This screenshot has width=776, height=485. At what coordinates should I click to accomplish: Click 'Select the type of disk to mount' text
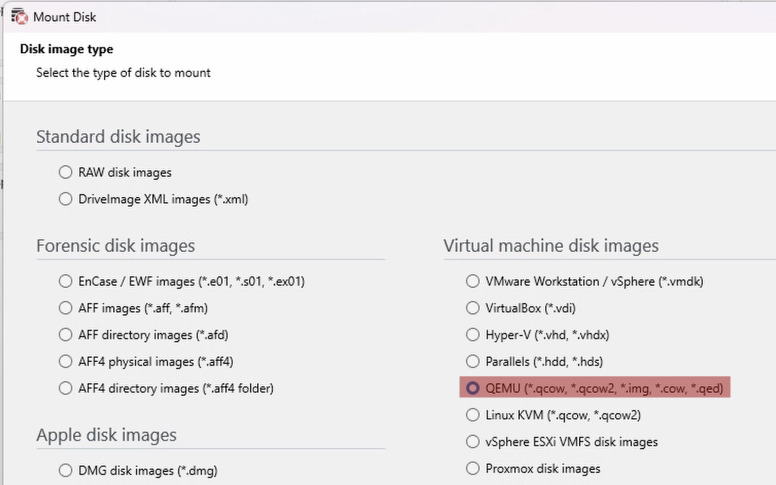point(123,73)
